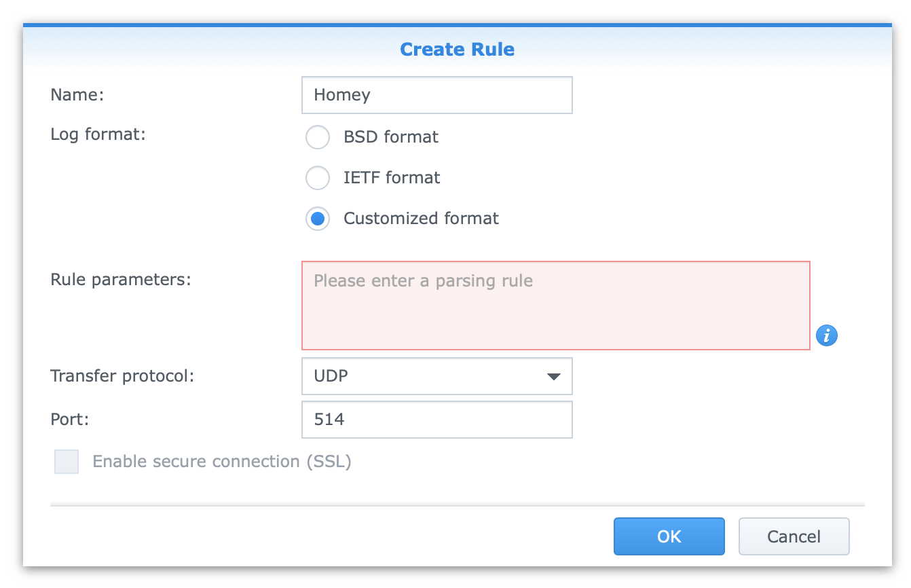Click into the Rule parameters text area
The width and height of the screenshot is (911, 588).
[x=555, y=306]
